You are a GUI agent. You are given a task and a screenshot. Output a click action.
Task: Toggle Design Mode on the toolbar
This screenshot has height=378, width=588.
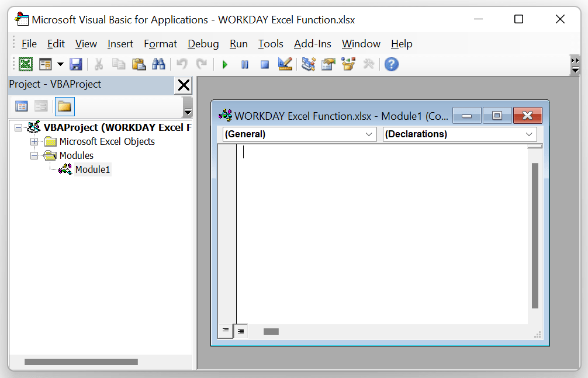(x=285, y=64)
